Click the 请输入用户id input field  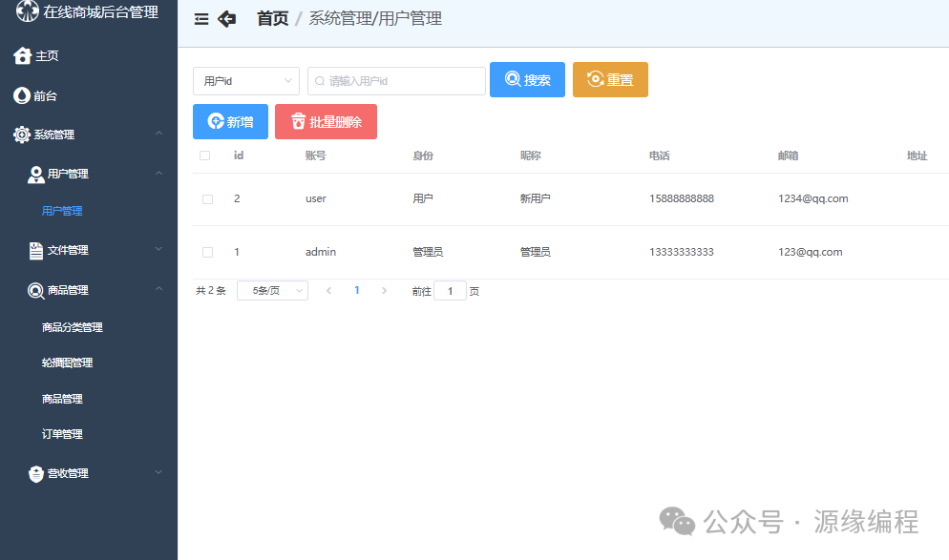(395, 81)
